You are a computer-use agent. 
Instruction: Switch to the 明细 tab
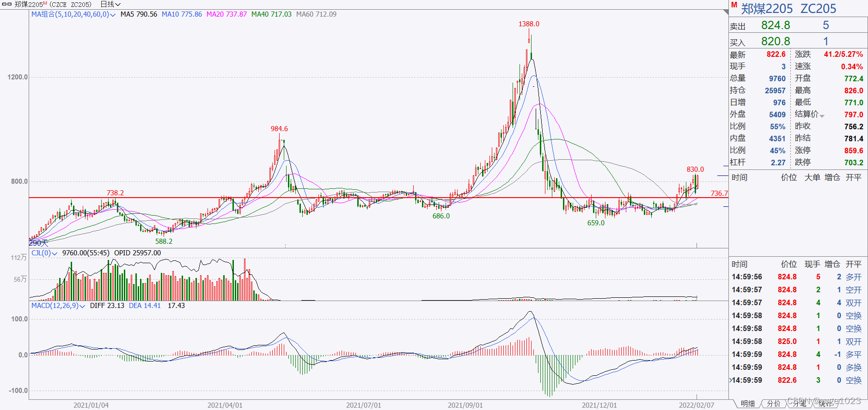coord(747,404)
